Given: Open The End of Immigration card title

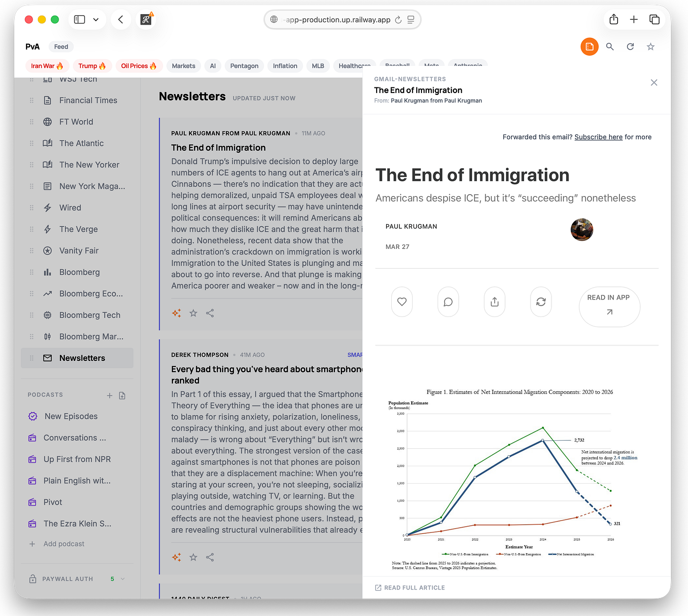Looking at the screenshot, I should [218, 148].
